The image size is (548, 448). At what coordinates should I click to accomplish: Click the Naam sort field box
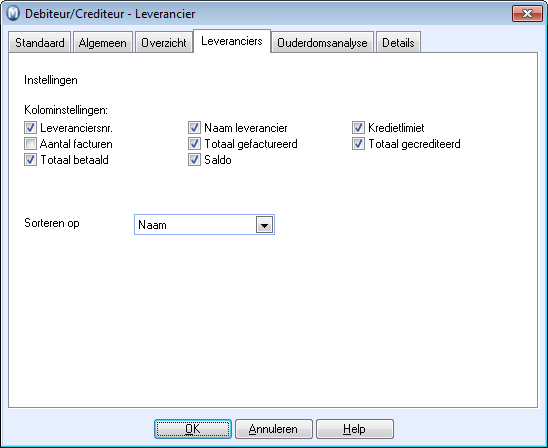click(204, 225)
